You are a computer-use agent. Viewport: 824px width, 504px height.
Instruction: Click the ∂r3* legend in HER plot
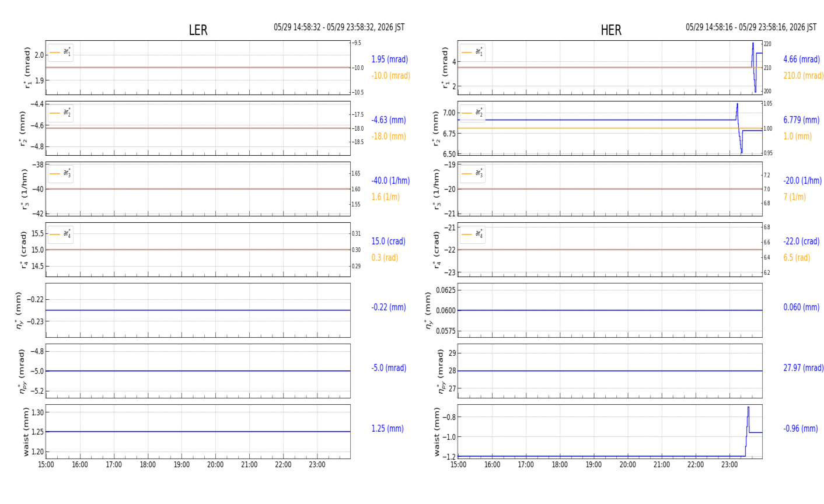click(473, 174)
